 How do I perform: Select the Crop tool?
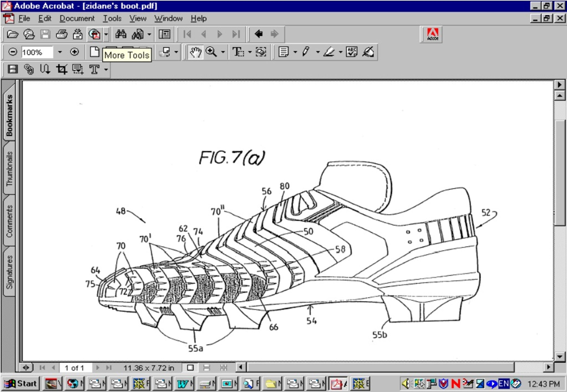pos(62,69)
